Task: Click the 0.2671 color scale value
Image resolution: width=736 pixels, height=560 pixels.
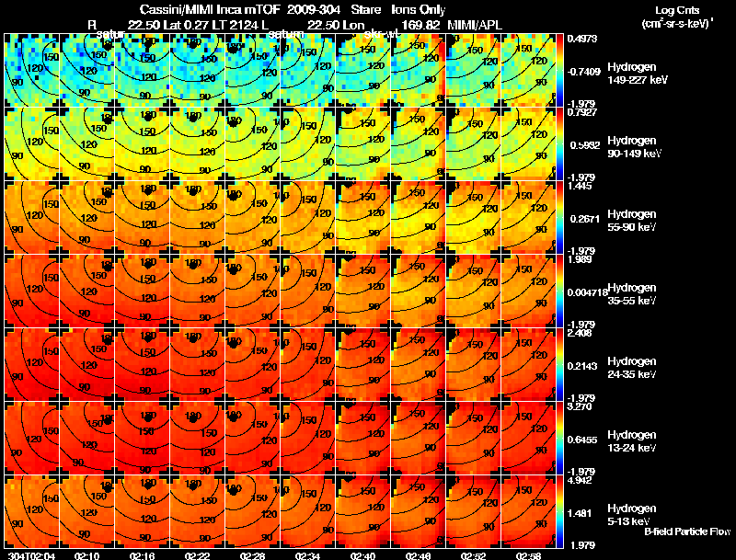Action: (585, 219)
